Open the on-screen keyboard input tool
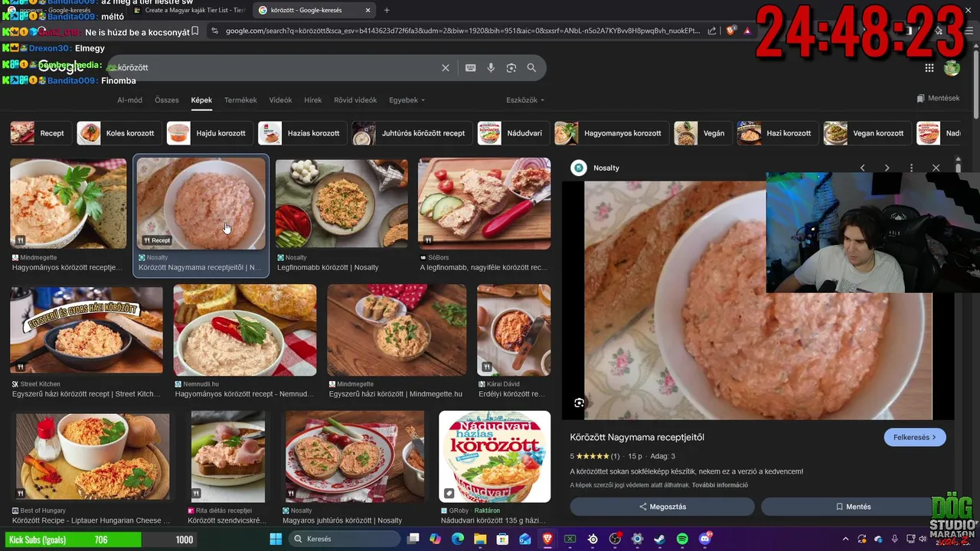Viewport: 980px width, 551px height. pyautogui.click(x=470, y=68)
